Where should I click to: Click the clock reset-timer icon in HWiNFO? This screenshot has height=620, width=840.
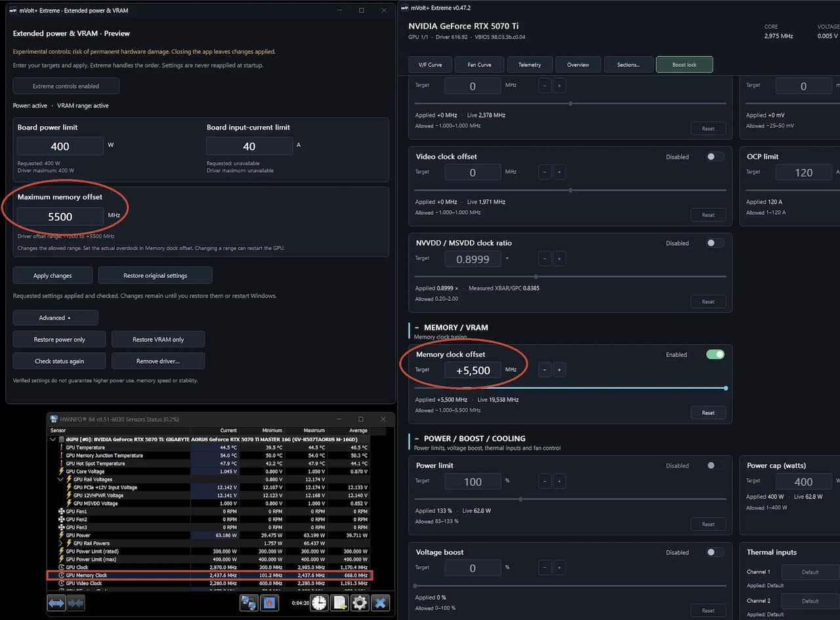click(319, 603)
